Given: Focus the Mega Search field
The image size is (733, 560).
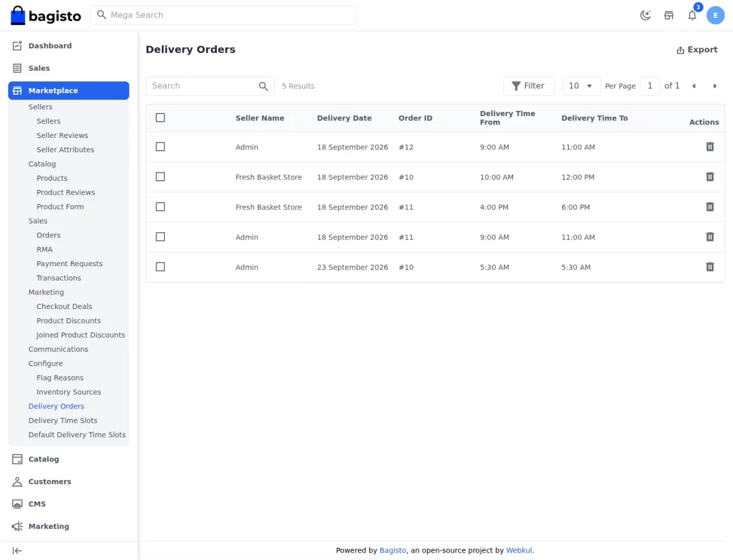Looking at the screenshot, I should click(223, 15).
